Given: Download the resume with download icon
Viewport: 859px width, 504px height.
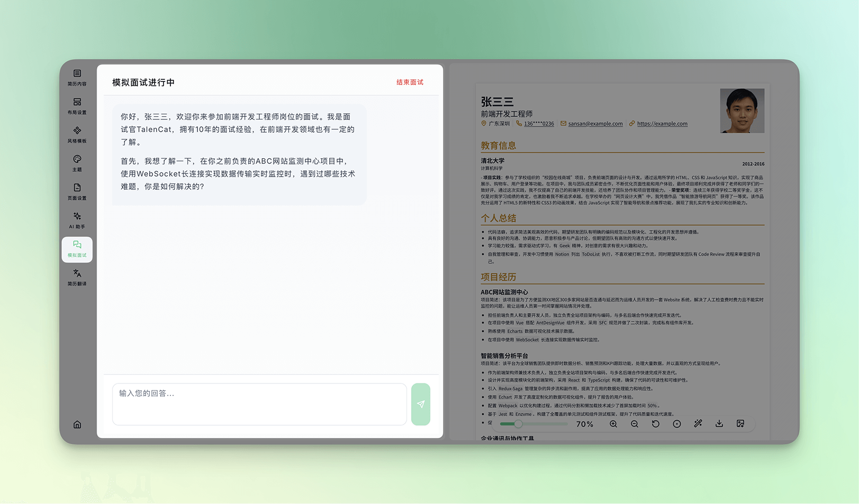Looking at the screenshot, I should click(x=719, y=424).
